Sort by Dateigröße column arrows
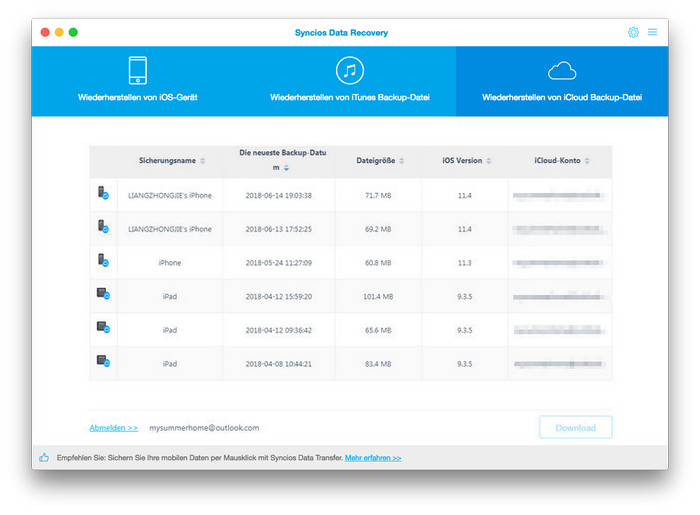700x515 pixels. [x=401, y=161]
